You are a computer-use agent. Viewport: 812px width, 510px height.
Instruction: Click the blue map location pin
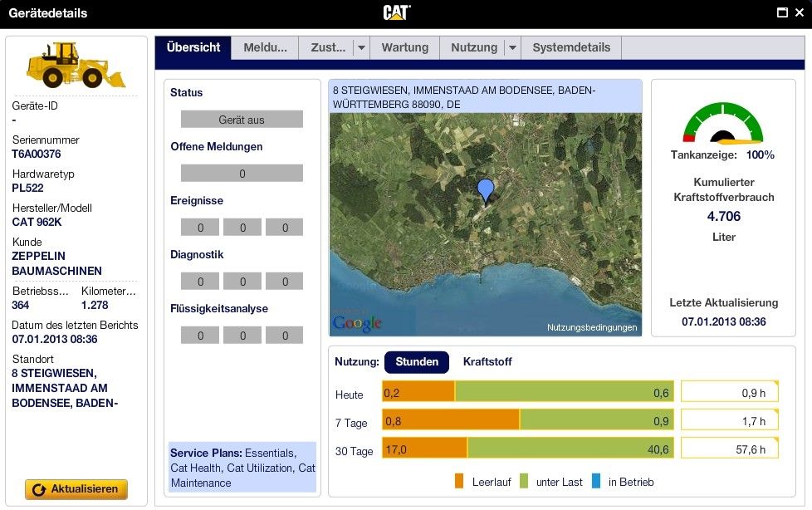coord(485,190)
